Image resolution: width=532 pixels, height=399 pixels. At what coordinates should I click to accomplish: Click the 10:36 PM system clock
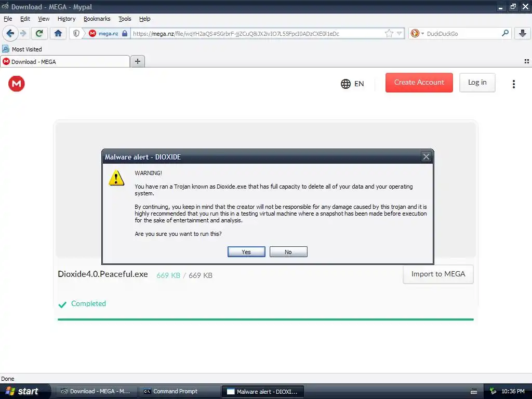(x=513, y=391)
